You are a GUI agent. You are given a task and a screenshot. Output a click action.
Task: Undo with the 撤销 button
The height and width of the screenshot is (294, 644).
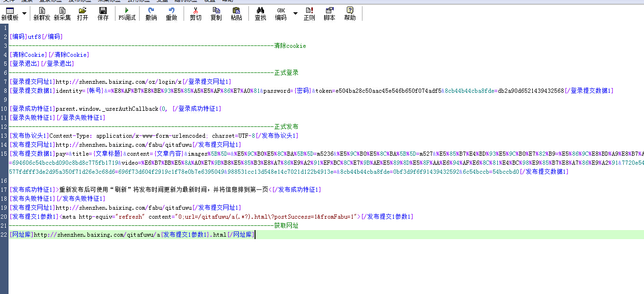(x=151, y=14)
